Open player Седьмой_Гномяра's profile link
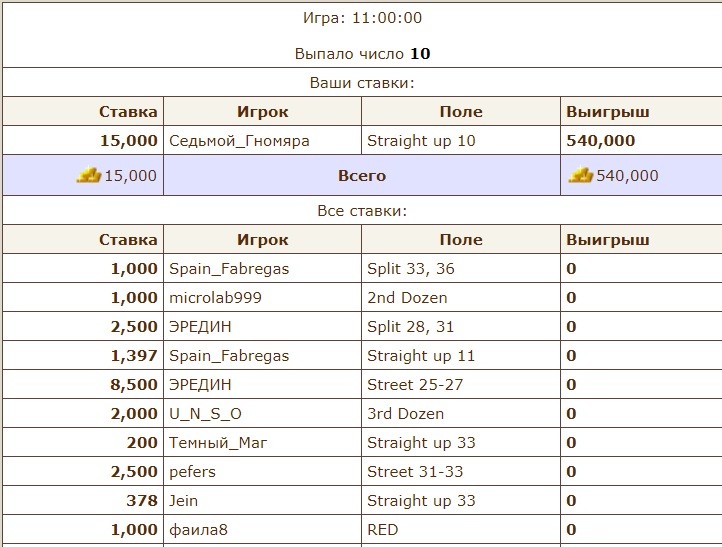The width and height of the screenshot is (722, 547). pos(239,141)
